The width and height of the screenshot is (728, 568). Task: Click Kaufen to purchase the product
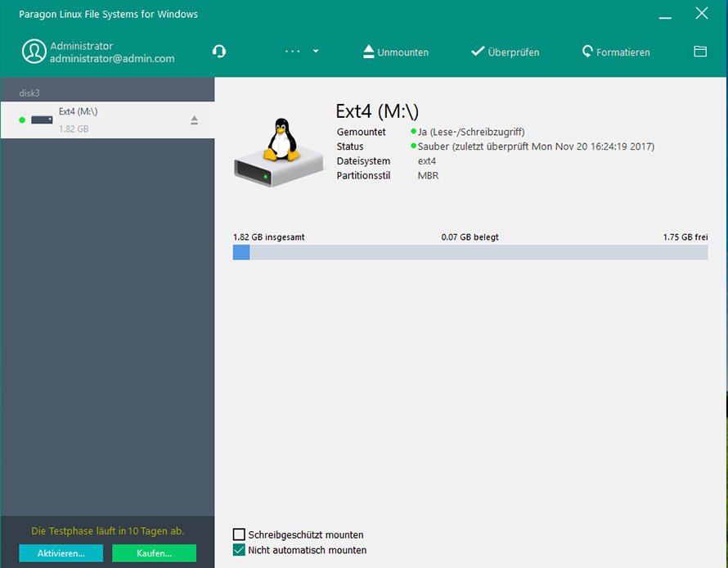[154, 553]
